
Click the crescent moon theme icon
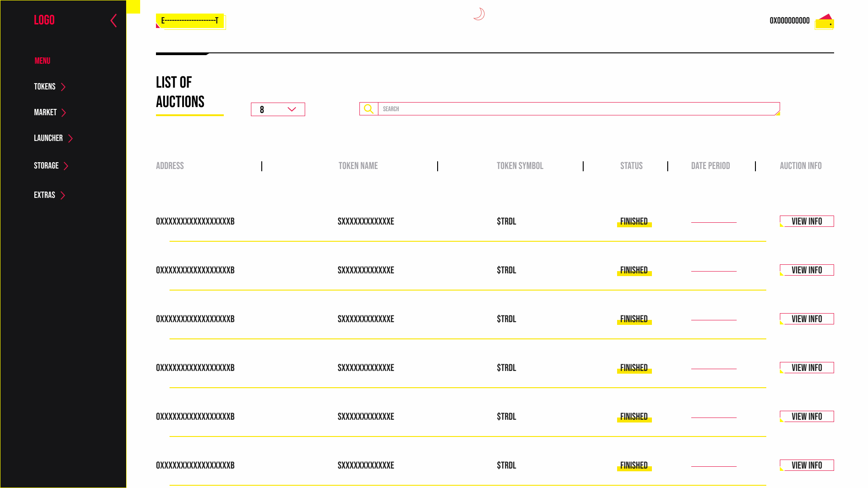point(479,14)
